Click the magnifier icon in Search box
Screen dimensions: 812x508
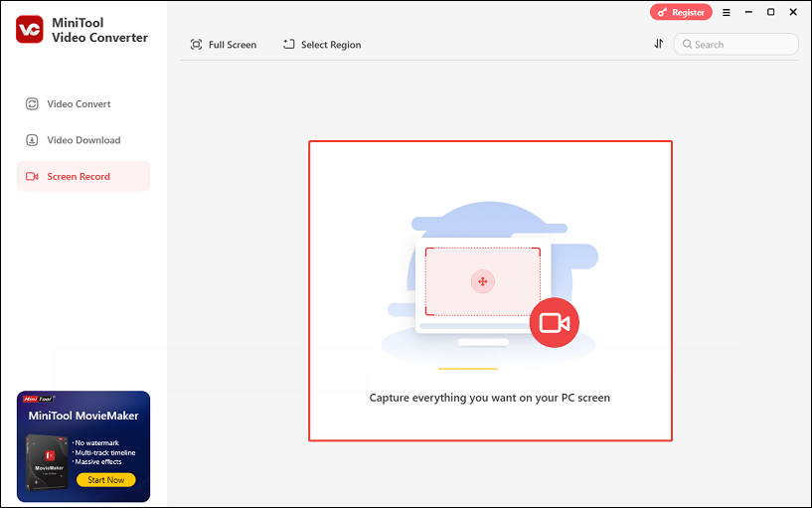[x=687, y=45]
